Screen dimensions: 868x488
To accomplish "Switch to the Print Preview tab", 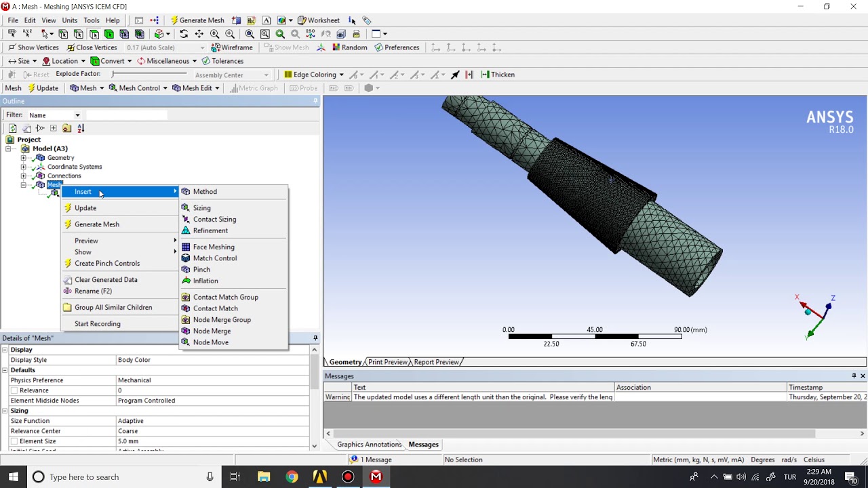I will (388, 362).
